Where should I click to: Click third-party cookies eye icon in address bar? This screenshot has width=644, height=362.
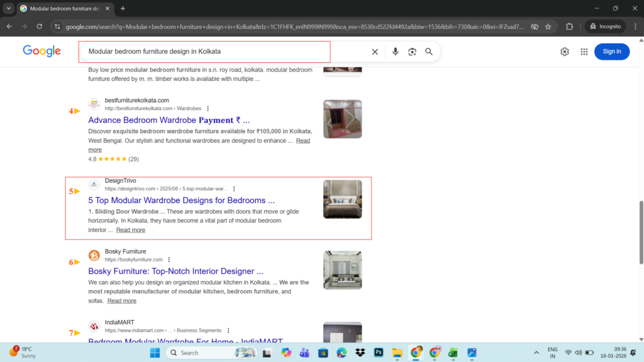[534, 26]
